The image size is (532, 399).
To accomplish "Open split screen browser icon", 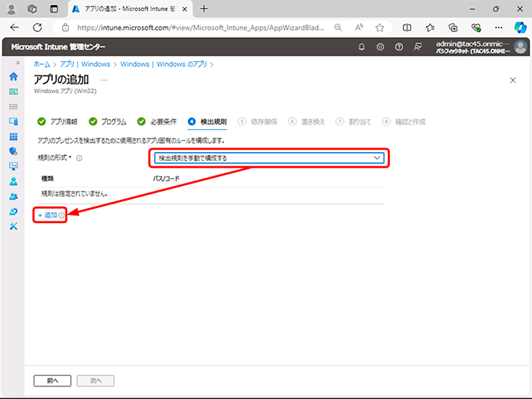I will [x=407, y=28].
